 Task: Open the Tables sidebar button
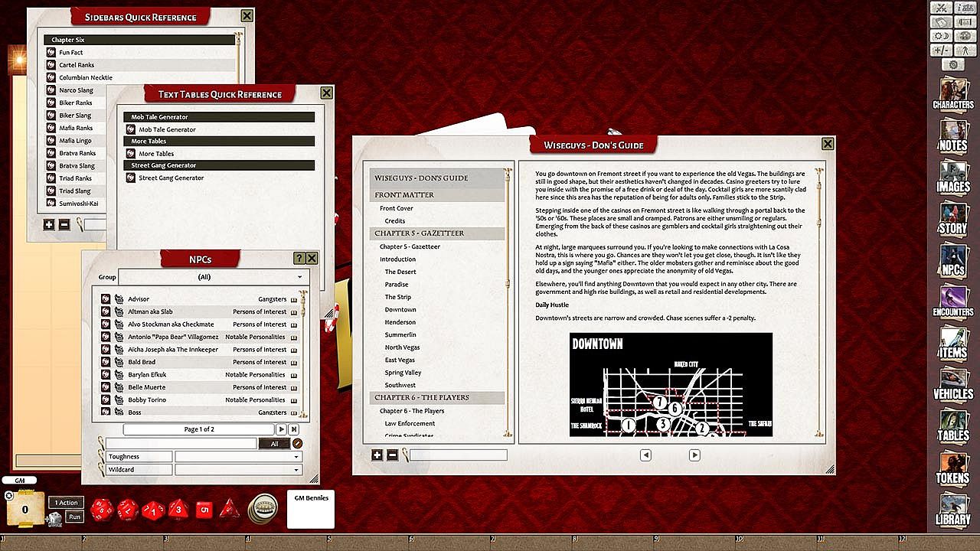pos(953,428)
